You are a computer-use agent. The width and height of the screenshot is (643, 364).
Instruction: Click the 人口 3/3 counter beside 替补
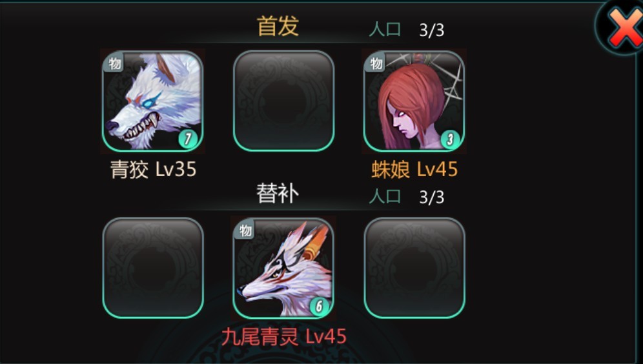[406, 197]
